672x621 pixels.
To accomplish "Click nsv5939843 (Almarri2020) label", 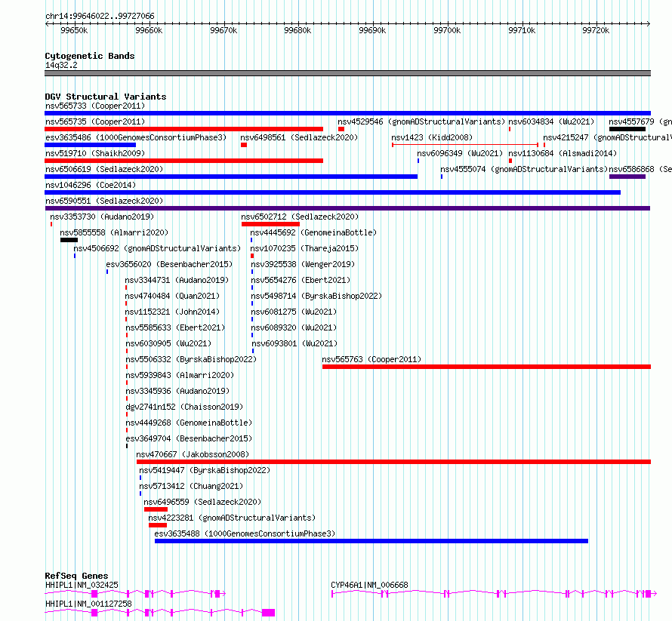I will point(180,375).
